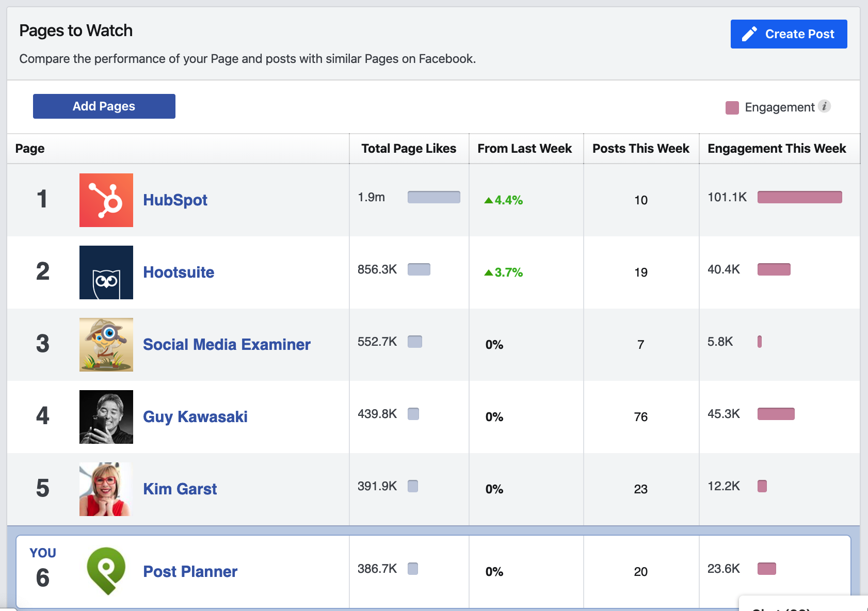868x611 pixels.
Task: Visit the Kim Garst page link
Action: click(180, 489)
